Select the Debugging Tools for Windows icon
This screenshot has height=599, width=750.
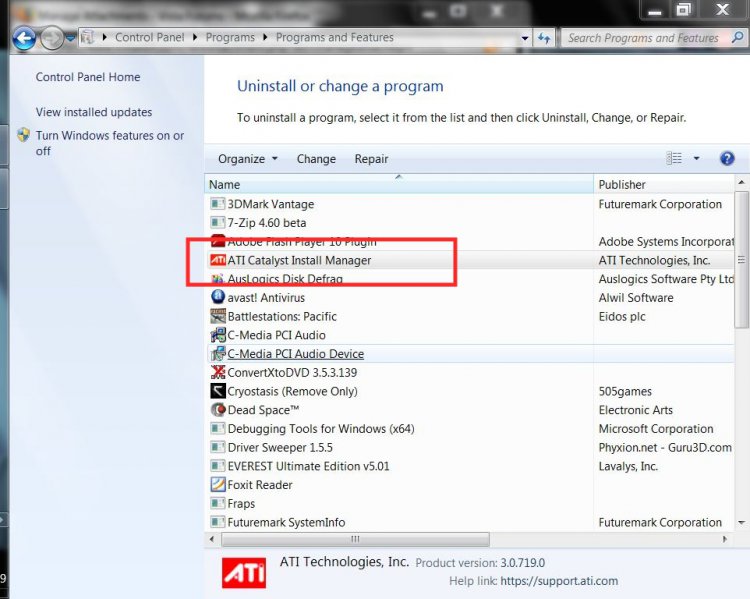218,429
